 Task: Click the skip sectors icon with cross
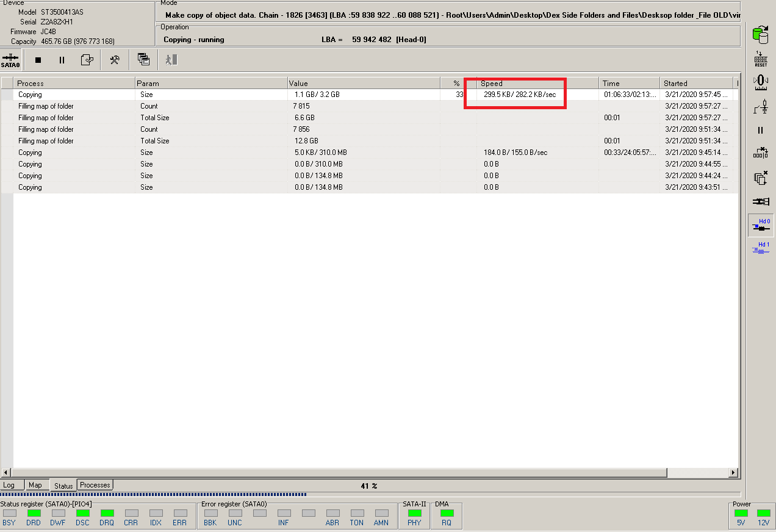(x=761, y=153)
